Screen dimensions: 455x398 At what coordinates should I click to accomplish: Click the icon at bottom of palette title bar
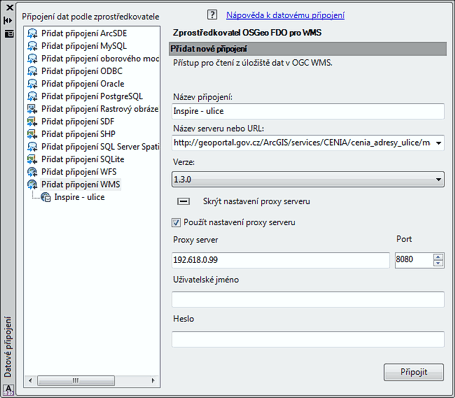tap(8, 389)
